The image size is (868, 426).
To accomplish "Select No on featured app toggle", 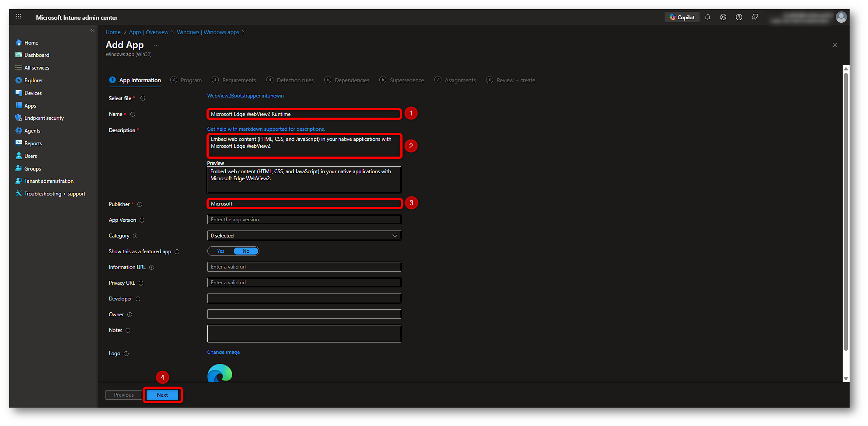I will (246, 251).
